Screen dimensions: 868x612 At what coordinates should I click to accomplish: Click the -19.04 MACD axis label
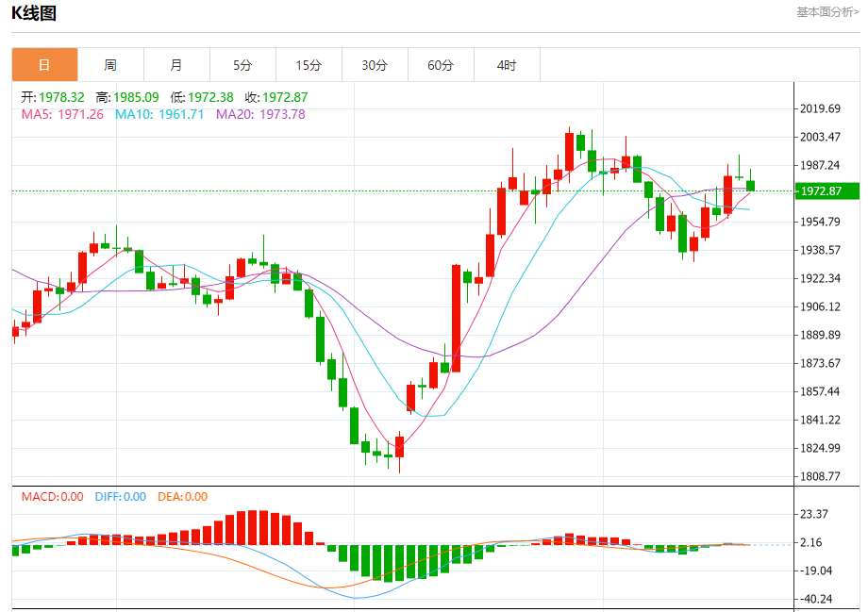(x=815, y=571)
